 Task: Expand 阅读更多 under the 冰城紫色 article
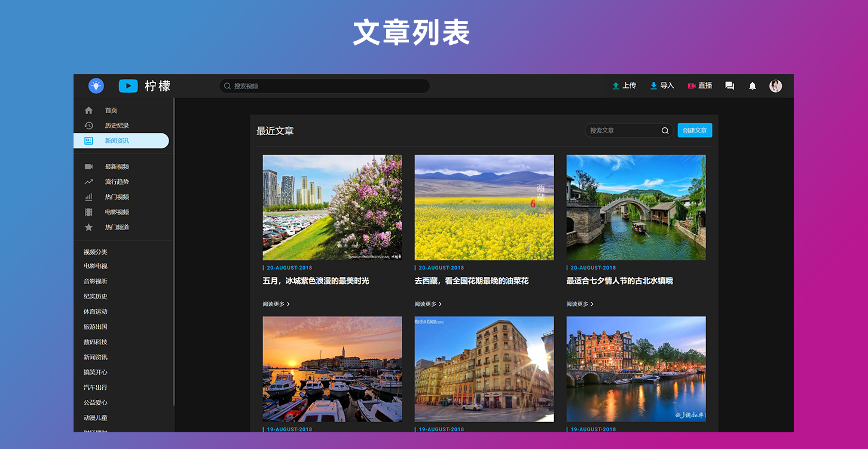click(276, 304)
